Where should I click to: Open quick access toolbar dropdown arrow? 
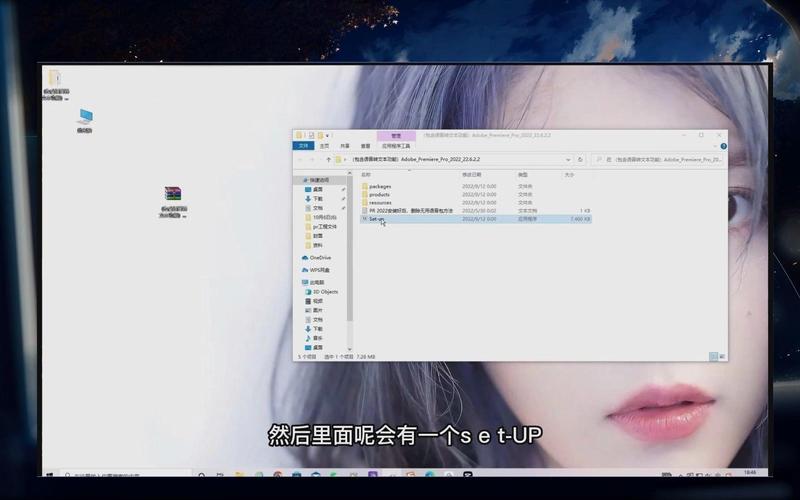[328, 136]
